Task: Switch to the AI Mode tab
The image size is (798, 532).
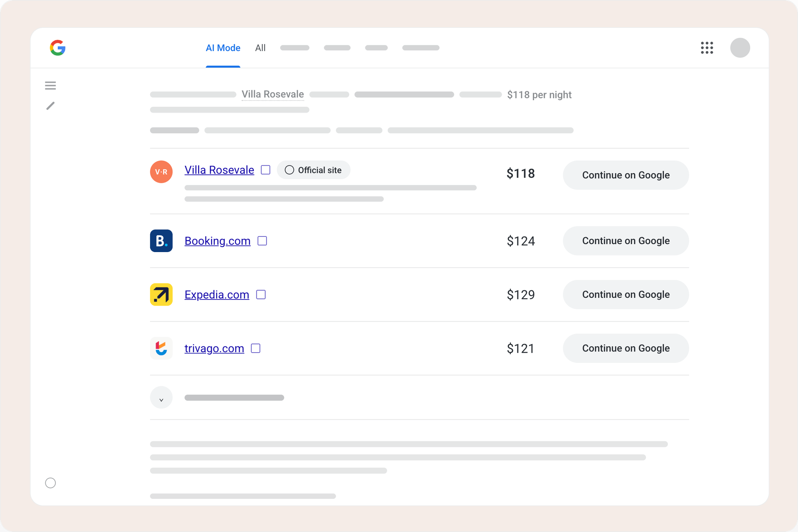Action: click(223, 48)
